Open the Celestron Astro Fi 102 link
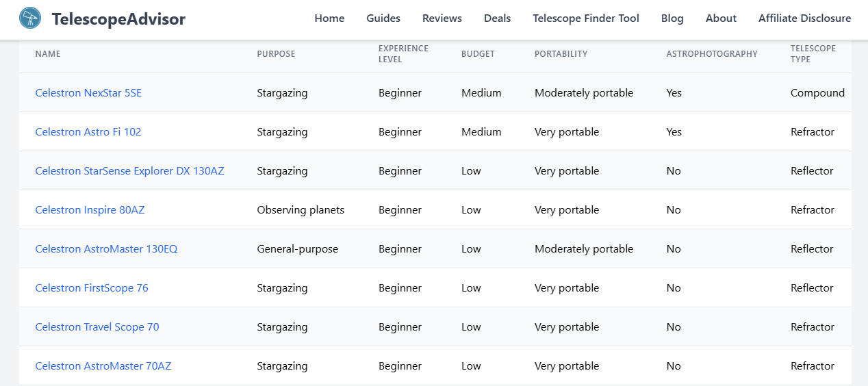The height and width of the screenshot is (386, 868). [x=88, y=132]
